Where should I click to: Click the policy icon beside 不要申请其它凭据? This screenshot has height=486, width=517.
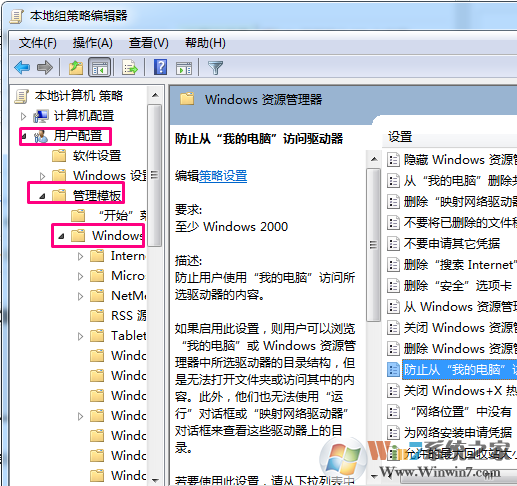pyautogui.click(x=393, y=244)
